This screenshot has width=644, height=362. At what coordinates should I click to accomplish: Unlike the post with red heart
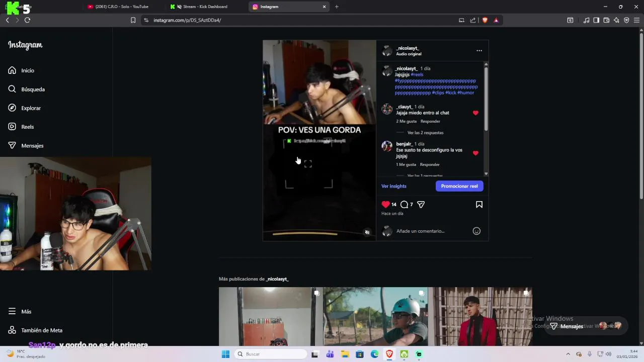coord(385,204)
